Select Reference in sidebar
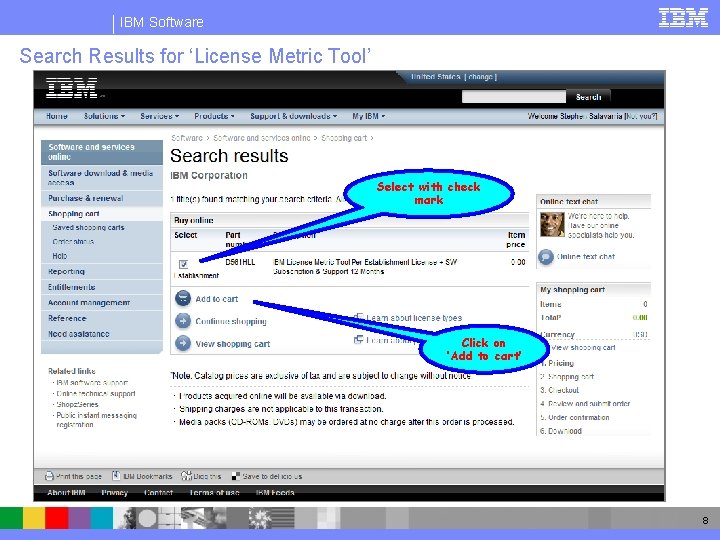Image resolution: width=720 pixels, height=540 pixels. (101, 318)
